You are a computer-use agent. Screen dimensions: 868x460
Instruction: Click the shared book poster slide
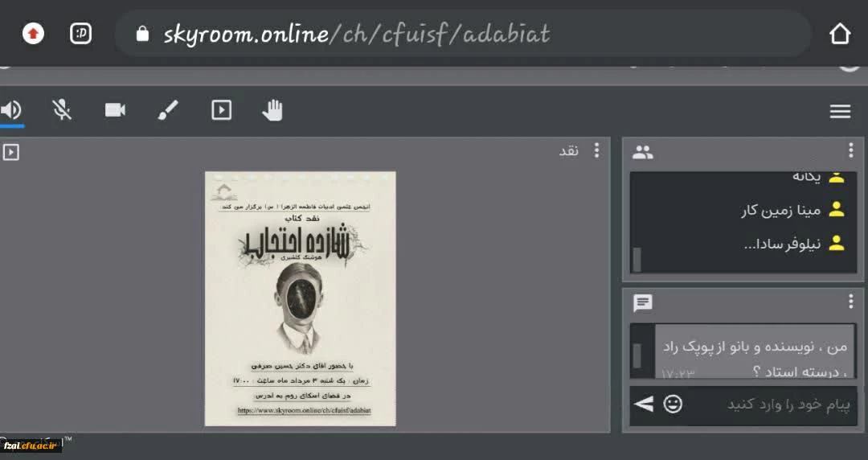(300, 298)
